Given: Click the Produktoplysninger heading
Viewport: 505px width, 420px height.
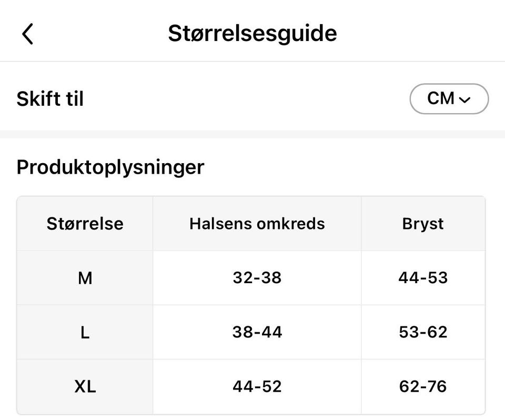Looking at the screenshot, I should coord(110,167).
